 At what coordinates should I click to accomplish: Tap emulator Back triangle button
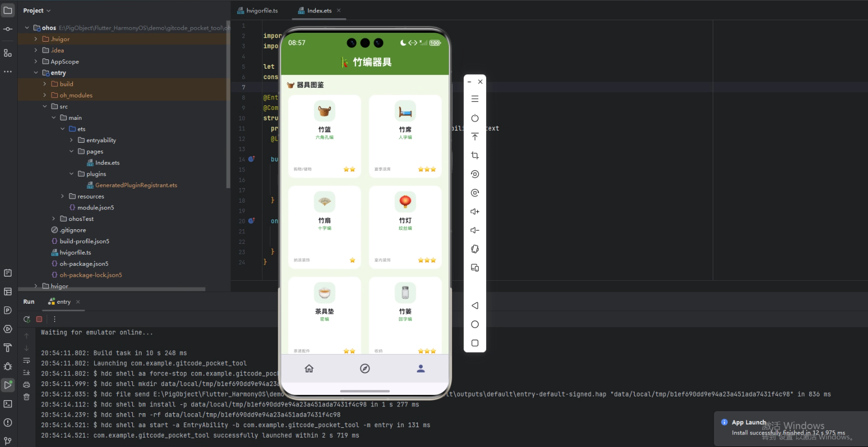point(475,305)
